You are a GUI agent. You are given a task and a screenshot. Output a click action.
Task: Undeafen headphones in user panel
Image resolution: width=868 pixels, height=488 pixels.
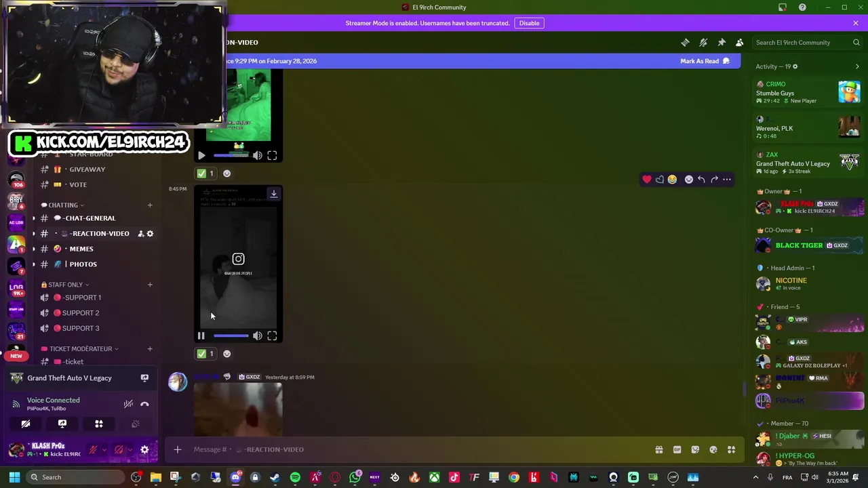[119, 449]
